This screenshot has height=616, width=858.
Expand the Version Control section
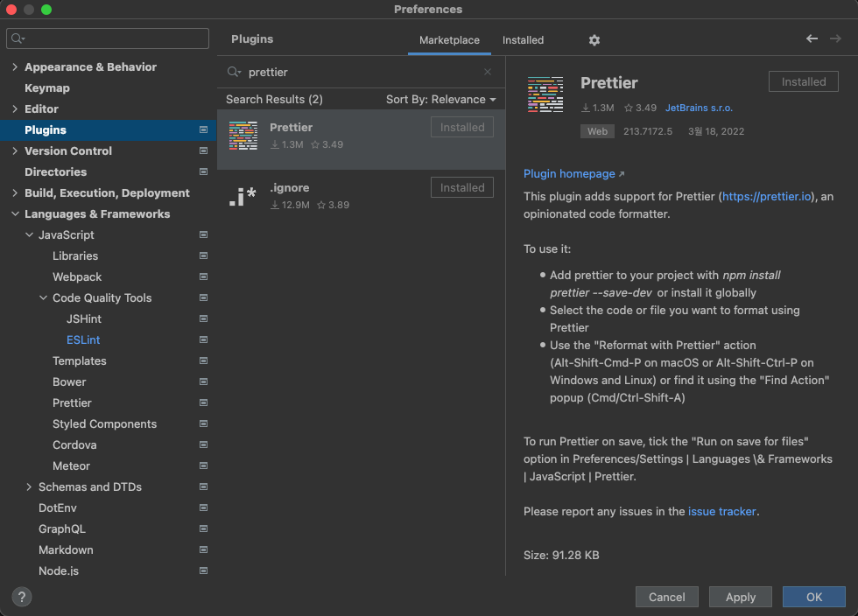point(15,150)
